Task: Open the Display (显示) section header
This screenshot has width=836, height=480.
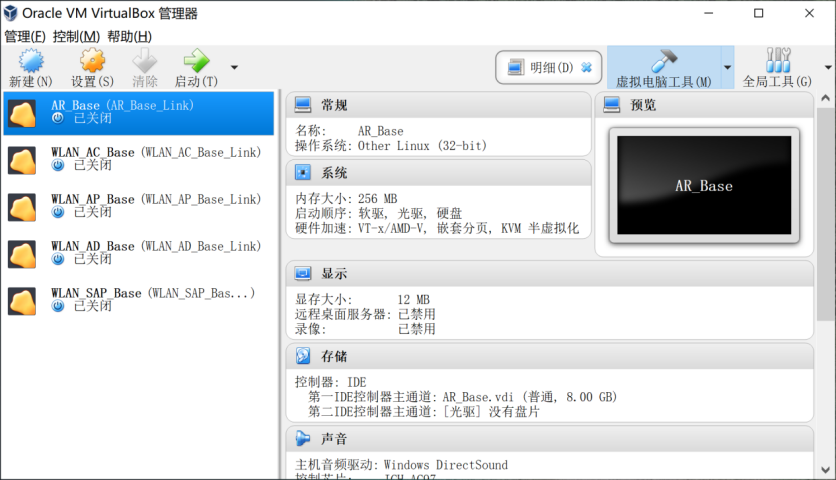Action: [x=550, y=274]
